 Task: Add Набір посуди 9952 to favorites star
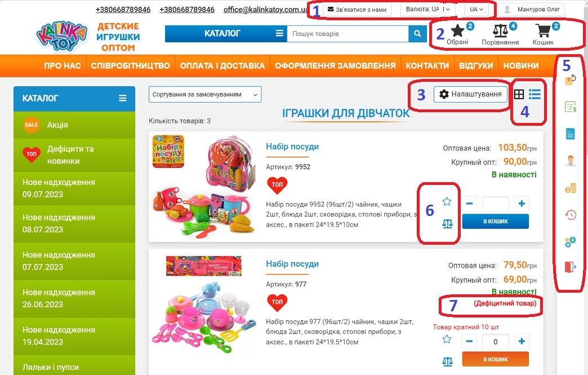[447, 201]
